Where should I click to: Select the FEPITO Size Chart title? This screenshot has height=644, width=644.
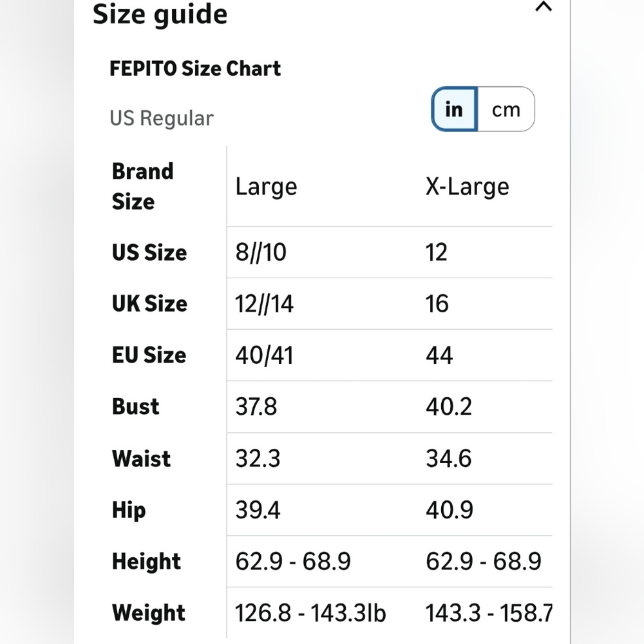click(195, 68)
